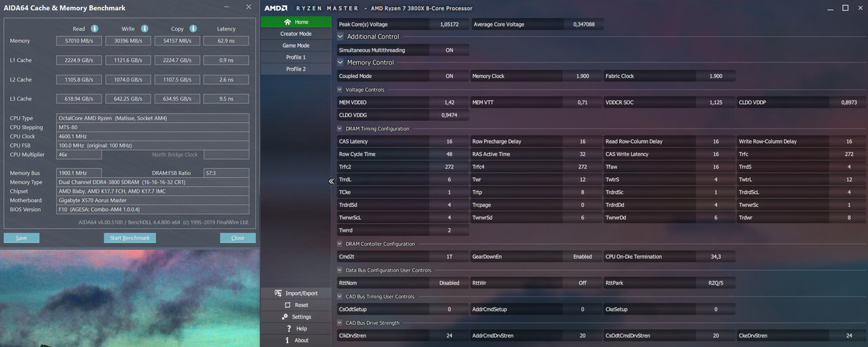868x347 pixels.
Task: Click Start Benchmark in AIDA64
Action: click(130, 238)
